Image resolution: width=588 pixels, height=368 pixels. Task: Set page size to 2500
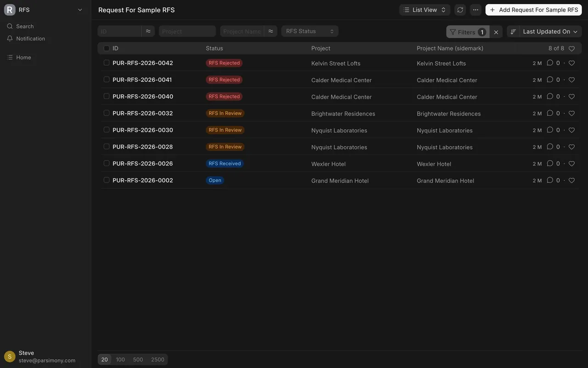tap(158, 360)
